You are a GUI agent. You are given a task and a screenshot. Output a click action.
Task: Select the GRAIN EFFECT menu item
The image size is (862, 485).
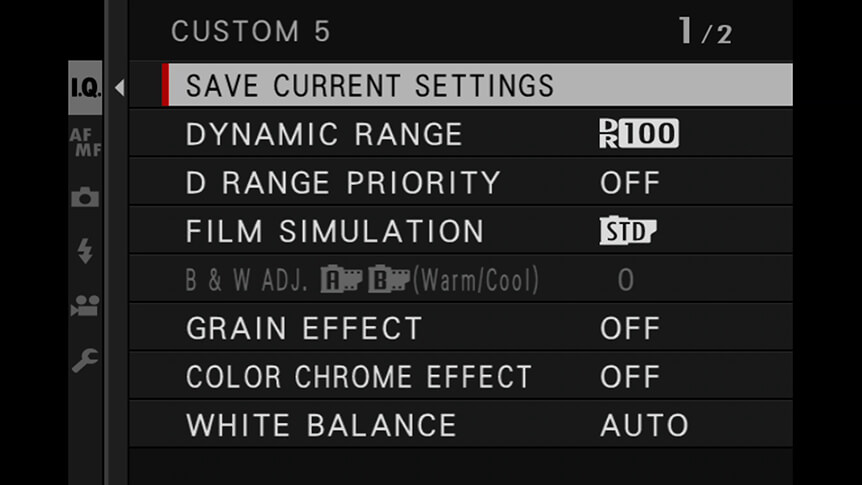click(461, 328)
